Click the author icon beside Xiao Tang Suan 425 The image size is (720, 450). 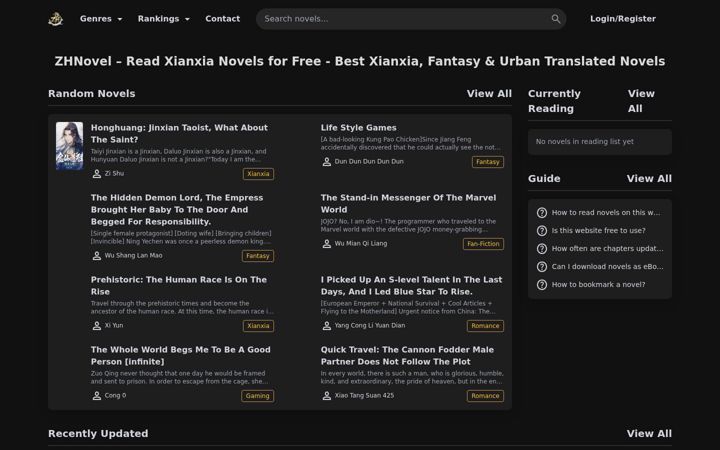click(326, 395)
